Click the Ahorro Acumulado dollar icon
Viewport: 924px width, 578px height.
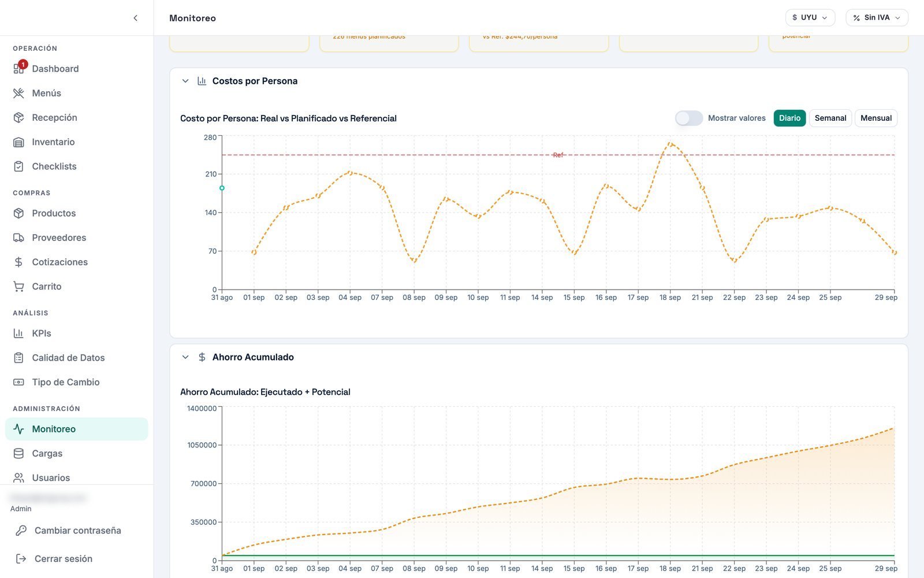click(x=202, y=357)
